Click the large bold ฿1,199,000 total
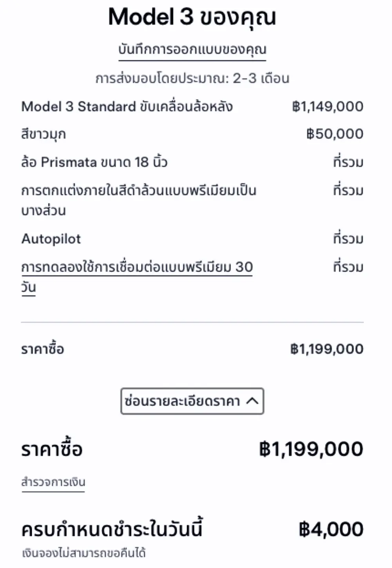 [x=311, y=450]
